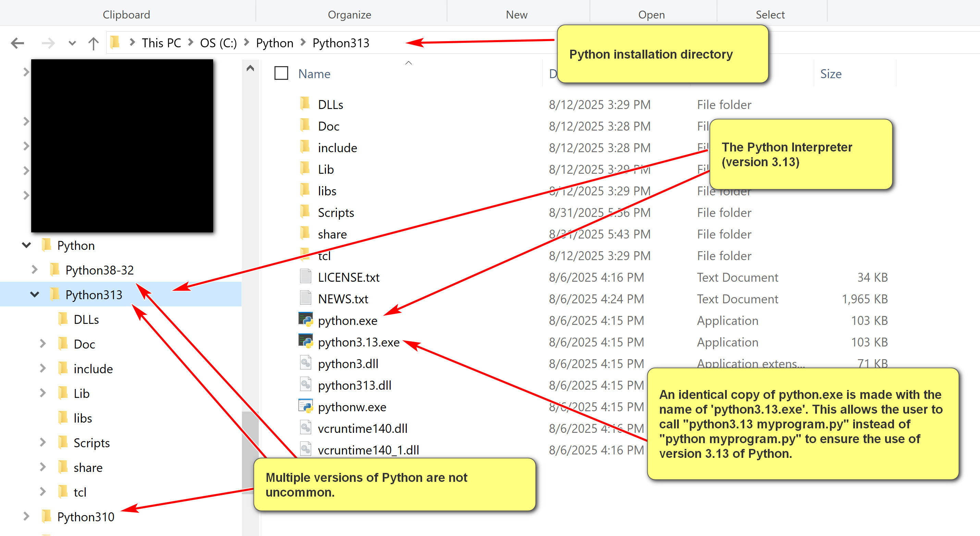Click the Up one level arrow
This screenshot has width=980, height=536.
[93, 43]
